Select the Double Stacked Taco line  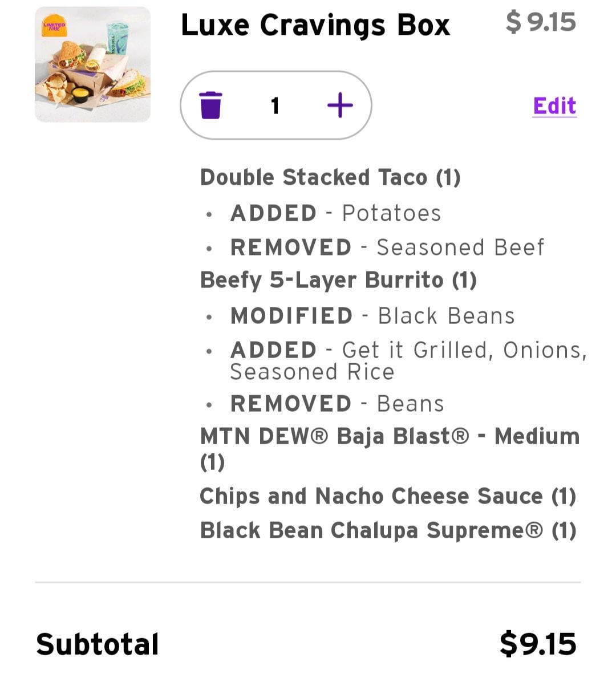(330, 177)
